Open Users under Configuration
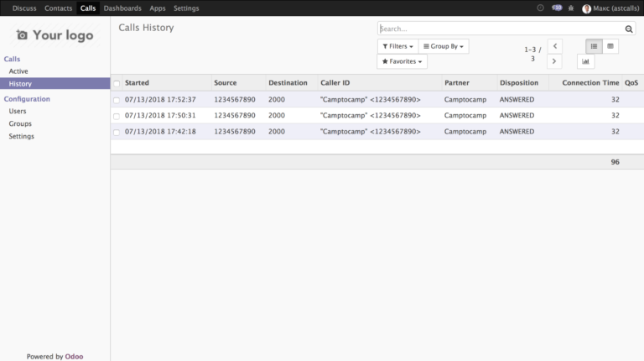The height and width of the screenshot is (361, 644). [18, 111]
